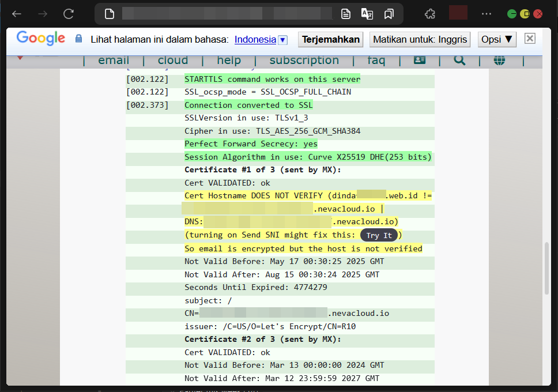Go back to the previous page
The image size is (558, 392).
(17, 14)
